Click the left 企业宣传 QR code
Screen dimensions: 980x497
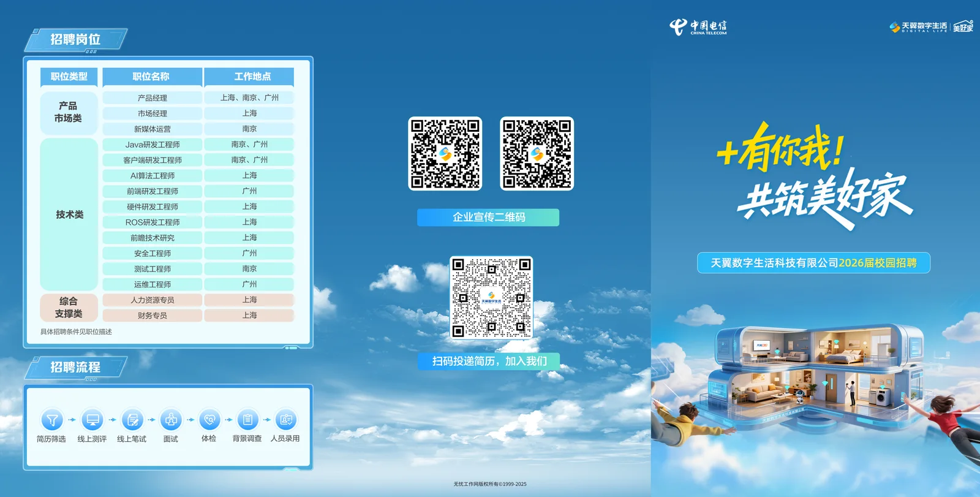(445, 153)
